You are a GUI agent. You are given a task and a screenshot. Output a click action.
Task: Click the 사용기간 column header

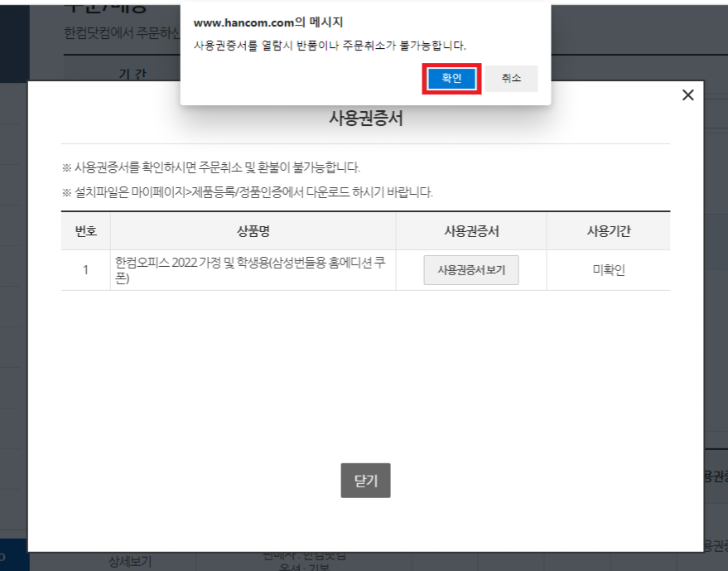pyautogui.click(x=609, y=231)
